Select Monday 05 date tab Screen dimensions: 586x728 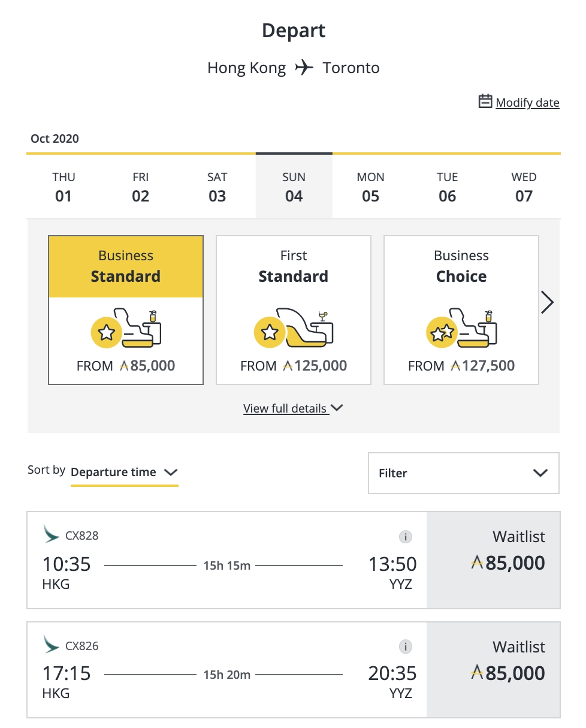click(370, 186)
